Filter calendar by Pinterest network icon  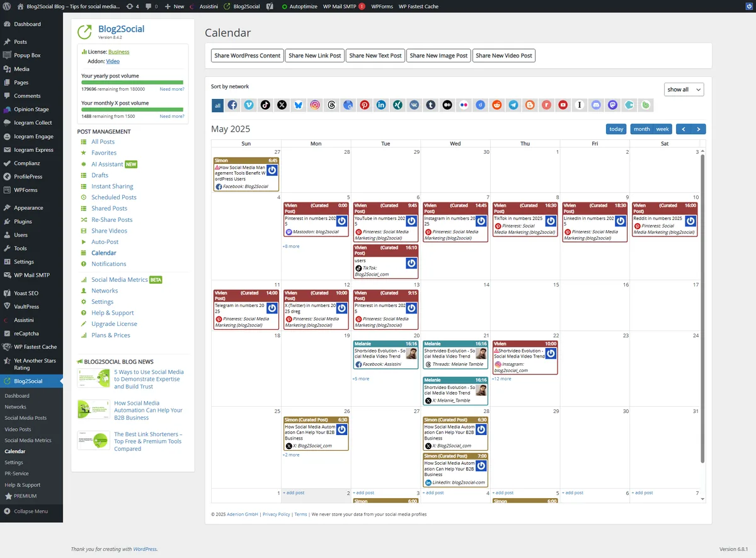pyautogui.click(x=365, y=105)
